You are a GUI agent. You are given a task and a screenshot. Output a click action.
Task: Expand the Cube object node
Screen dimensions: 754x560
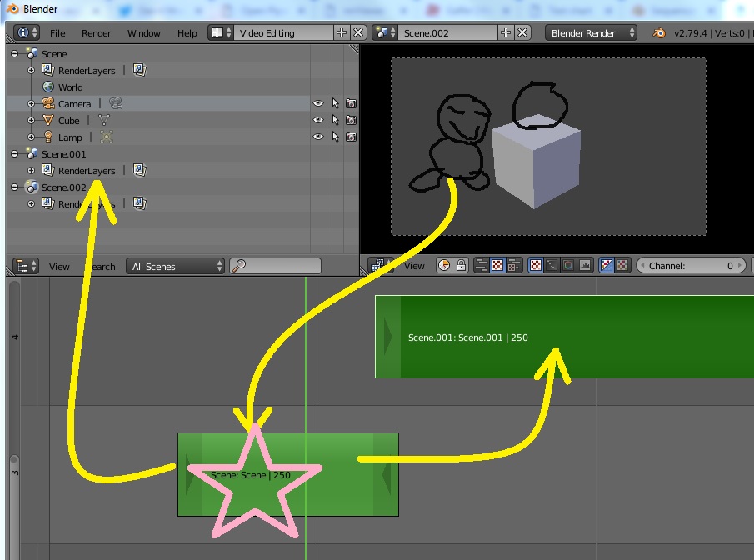pos(32,120)
